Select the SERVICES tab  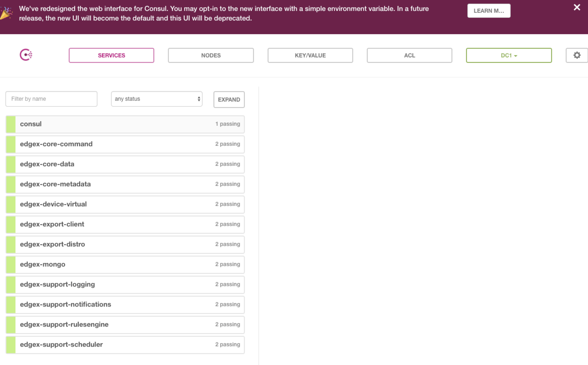point(111,56)
